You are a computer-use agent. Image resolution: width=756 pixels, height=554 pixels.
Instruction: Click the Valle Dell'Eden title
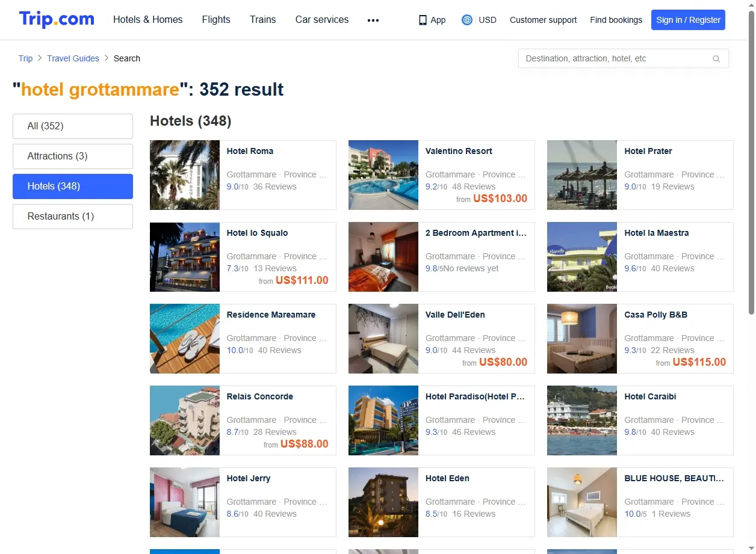pos(455,315)
